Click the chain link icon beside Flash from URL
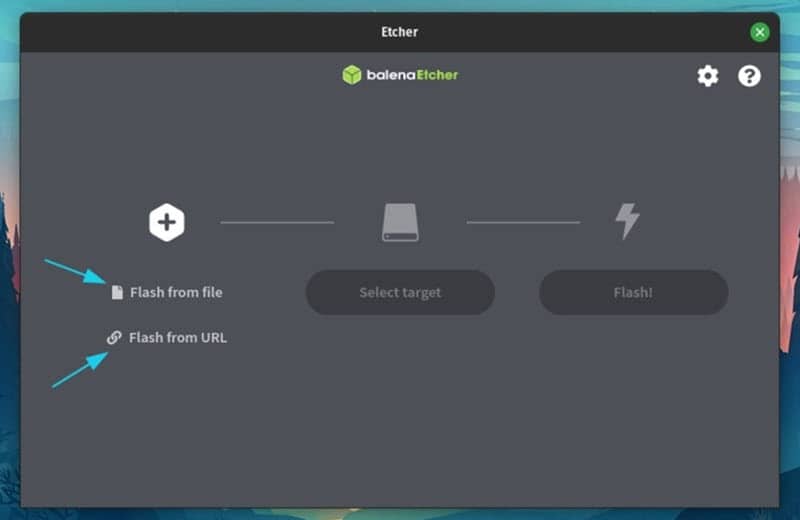The height and width of the screenshot is (520, 800). coord(115,338)
